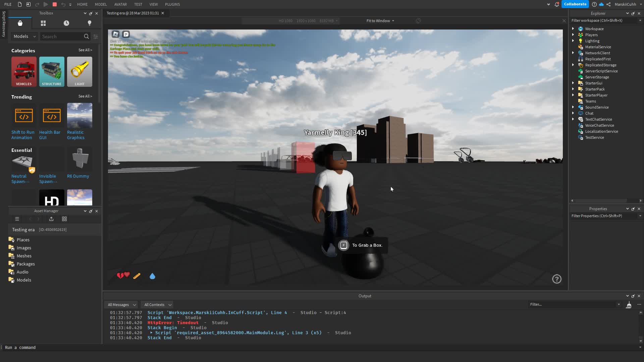Open the Fit to Window dropdown
This screenshot has width=644, height=362.
tap(380, 21)
